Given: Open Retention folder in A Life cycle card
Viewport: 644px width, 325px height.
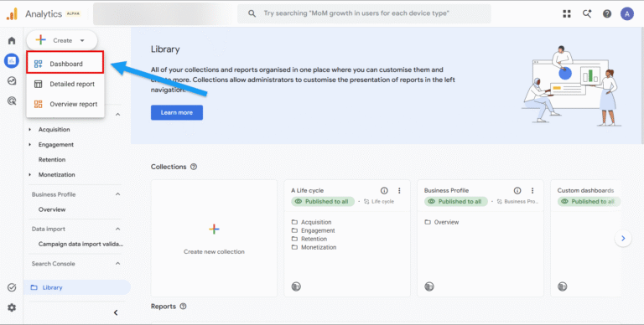Looking at the screenshot, I should coord(309,239).
